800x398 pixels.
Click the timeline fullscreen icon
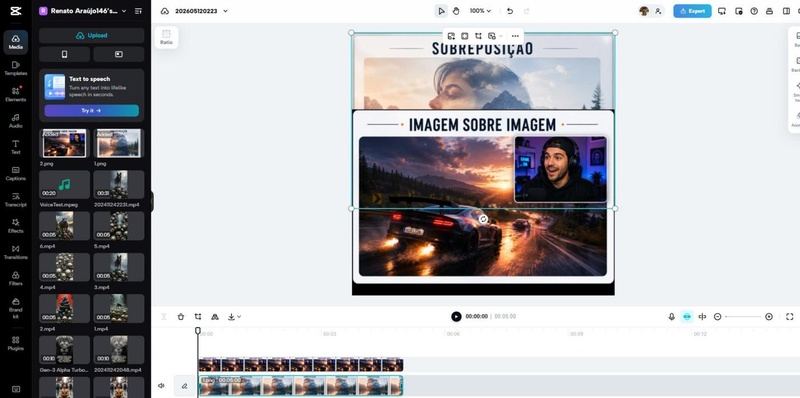tap(789, 316)
